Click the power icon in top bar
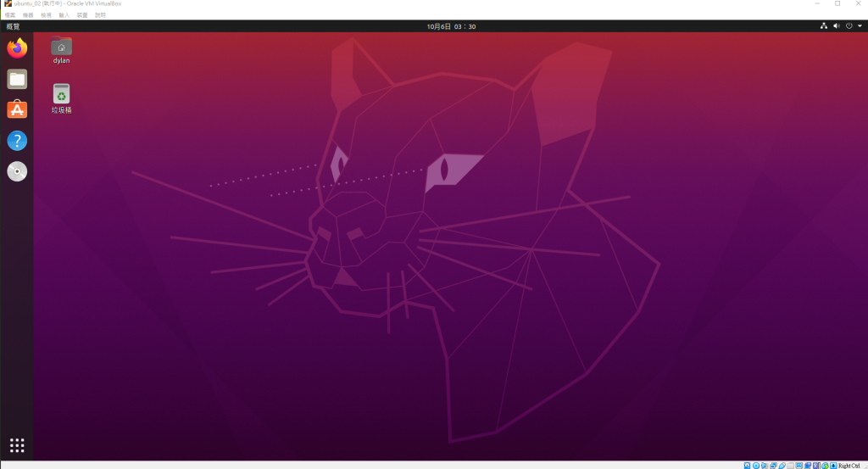This screenshot has width=868, height=469. coord(849,26)
